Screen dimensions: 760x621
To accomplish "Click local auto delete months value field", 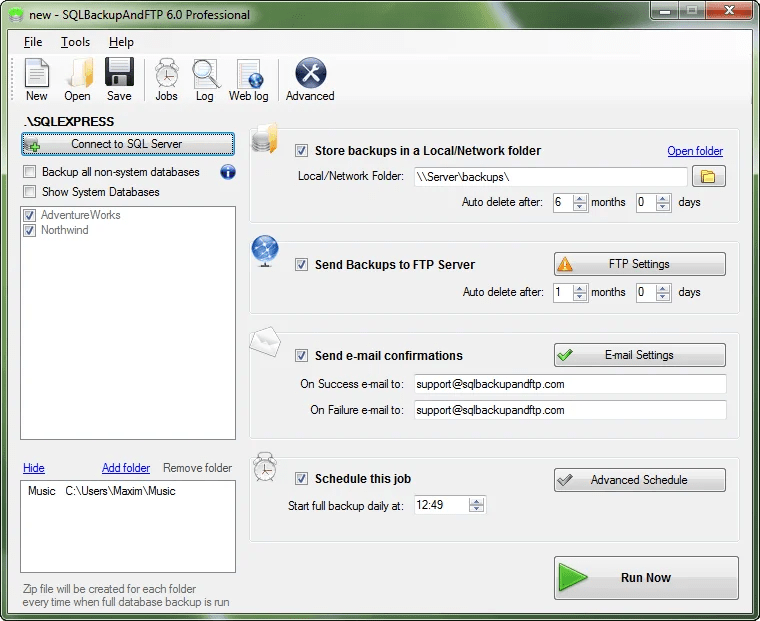I will 563,202.
